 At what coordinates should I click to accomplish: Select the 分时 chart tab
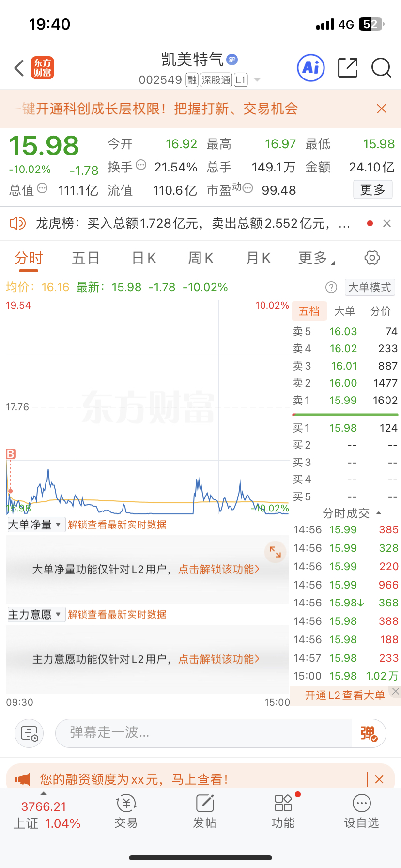[x=29, y=258]
